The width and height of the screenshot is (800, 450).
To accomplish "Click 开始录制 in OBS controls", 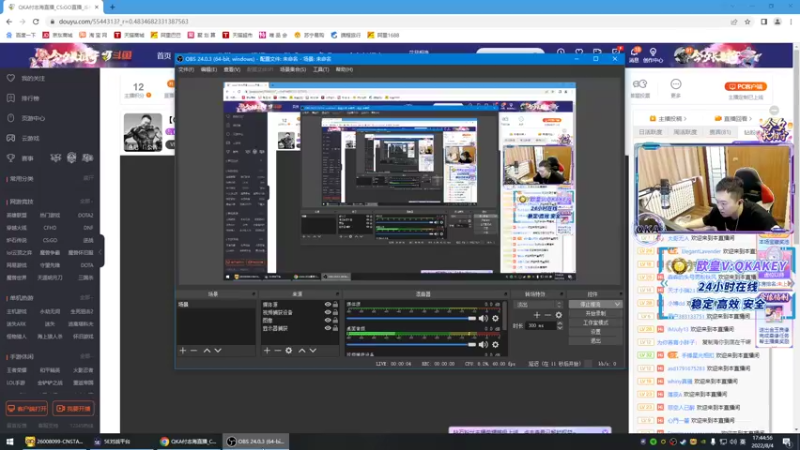I will [595, 313].
